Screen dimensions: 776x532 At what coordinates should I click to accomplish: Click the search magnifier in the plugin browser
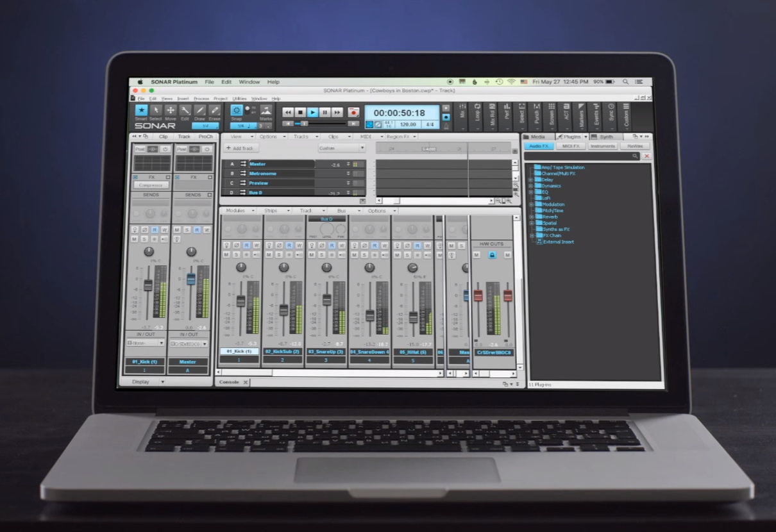click(636, 156)
